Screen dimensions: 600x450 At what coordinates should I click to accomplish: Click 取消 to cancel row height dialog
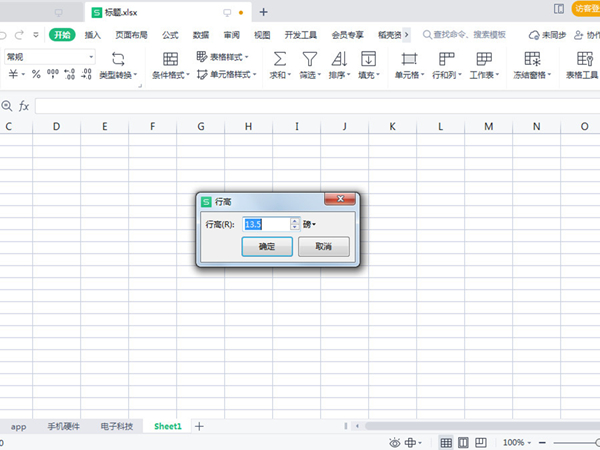click(x=324, y=246)
